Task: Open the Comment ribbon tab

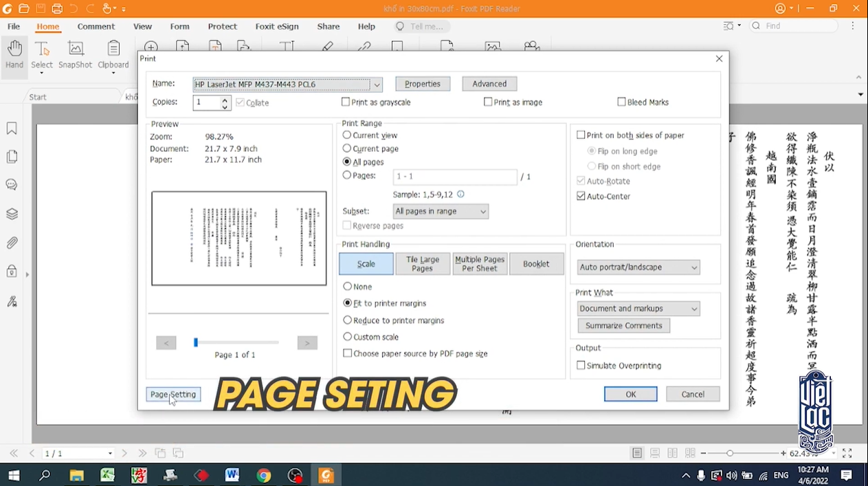Action: click(x=96, y=27)
